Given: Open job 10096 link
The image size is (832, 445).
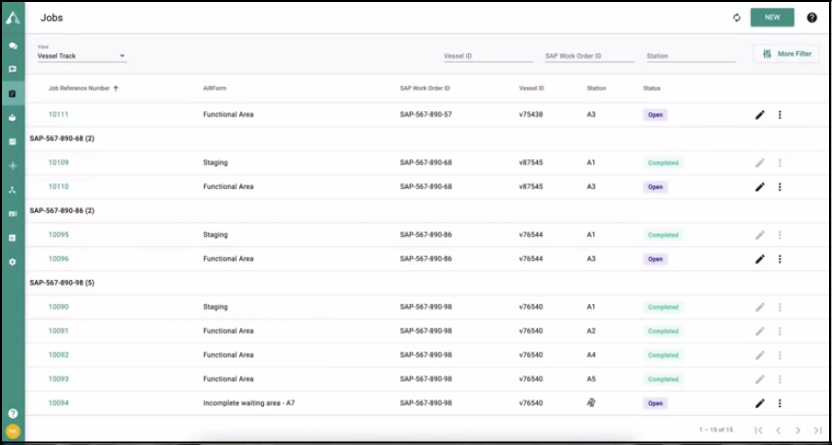Looking at the screenshot, I should 58,259.
